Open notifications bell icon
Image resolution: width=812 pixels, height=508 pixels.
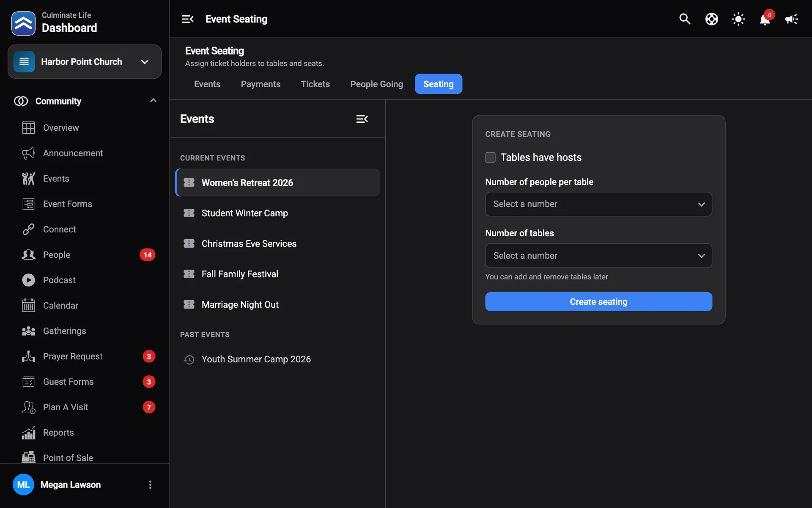[x=765, y=19]
